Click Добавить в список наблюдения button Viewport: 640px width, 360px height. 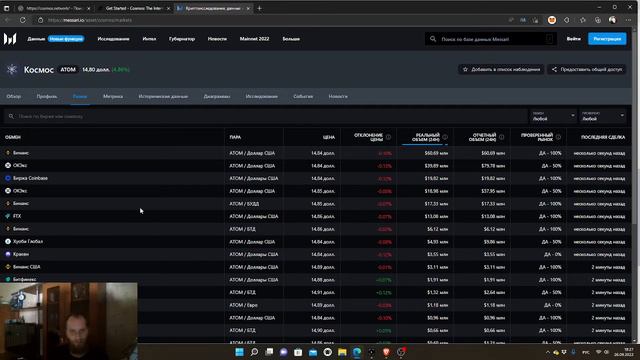click(501, 69)
